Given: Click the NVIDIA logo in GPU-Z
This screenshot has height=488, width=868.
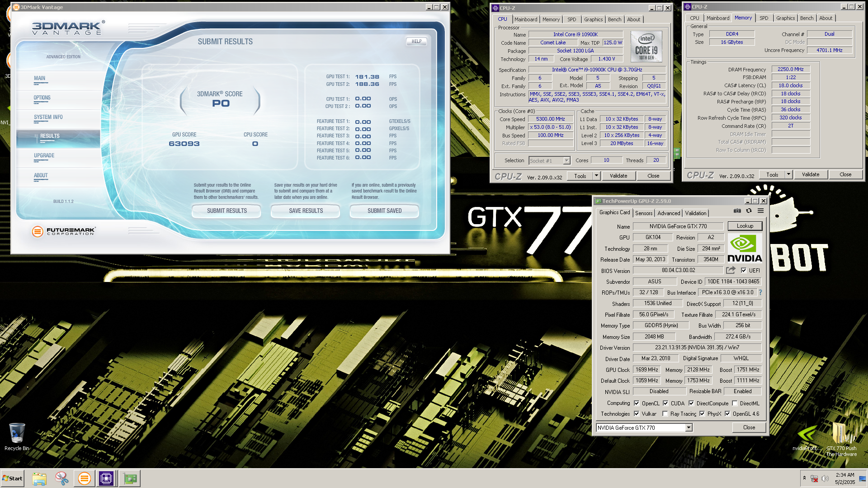Looking at the screenshot, I should [x=745, y=248].
